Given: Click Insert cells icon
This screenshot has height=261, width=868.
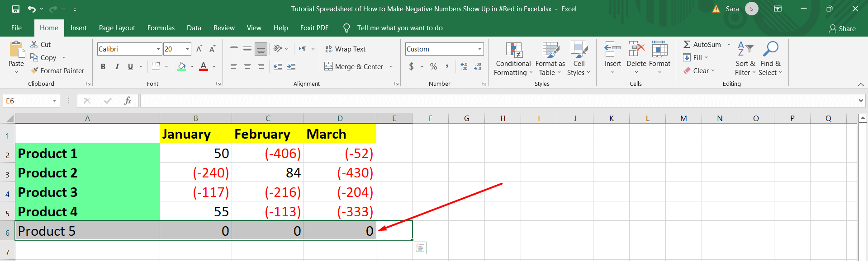Looking at the screenshot, I should [x=612, y=49].
